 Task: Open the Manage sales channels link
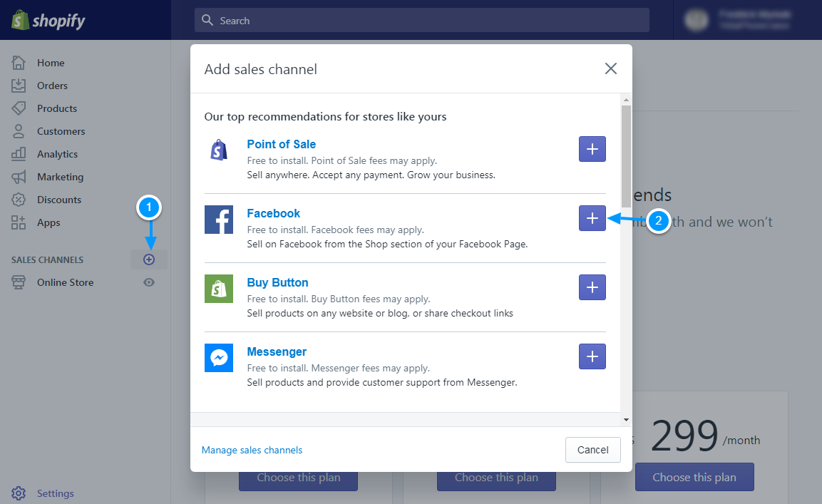click(x=252, y=450)
